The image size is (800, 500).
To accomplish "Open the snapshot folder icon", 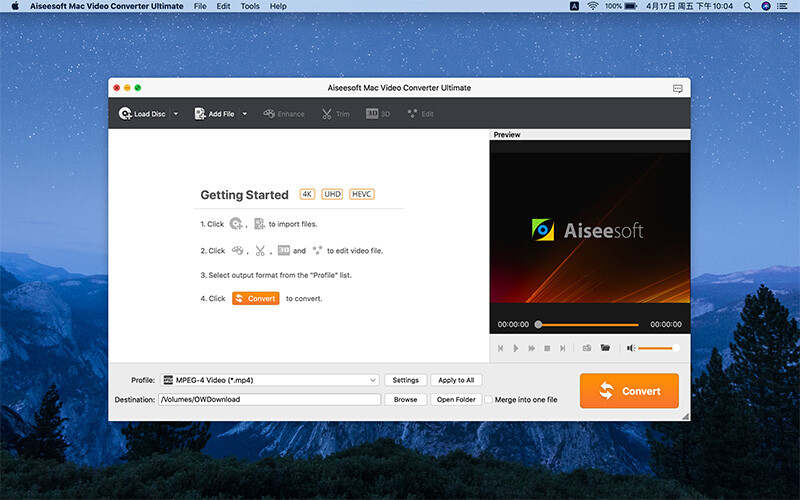I will tap(605, 347).
